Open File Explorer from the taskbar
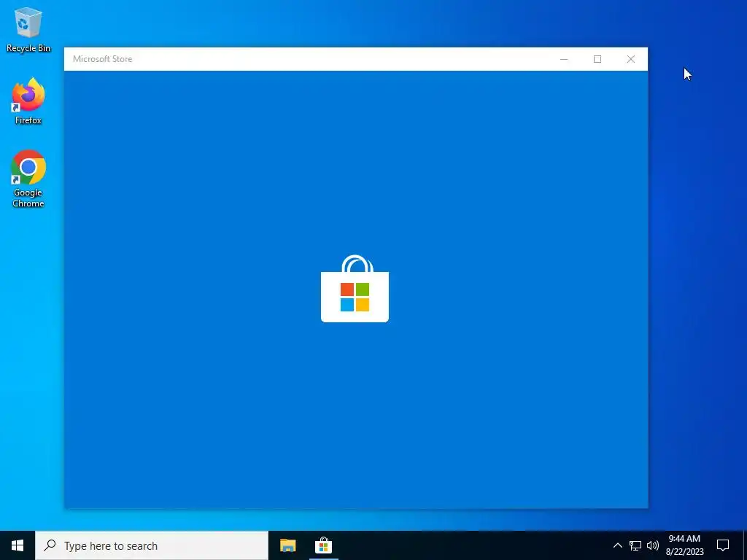The height and width of the screenshot is (560, 747). pyautogui.click(x=287, y=545)
